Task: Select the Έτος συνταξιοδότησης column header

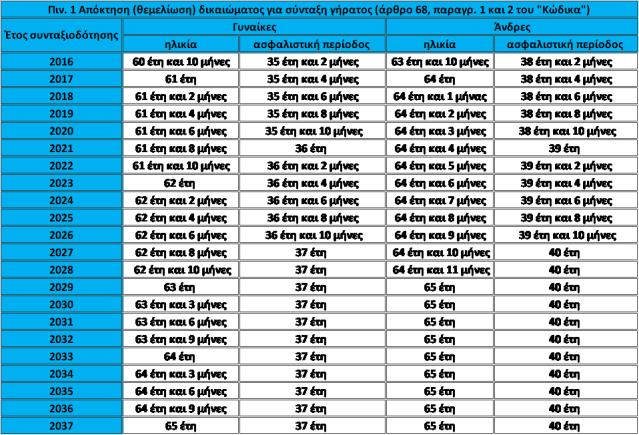Action: (x=61, y=35)
